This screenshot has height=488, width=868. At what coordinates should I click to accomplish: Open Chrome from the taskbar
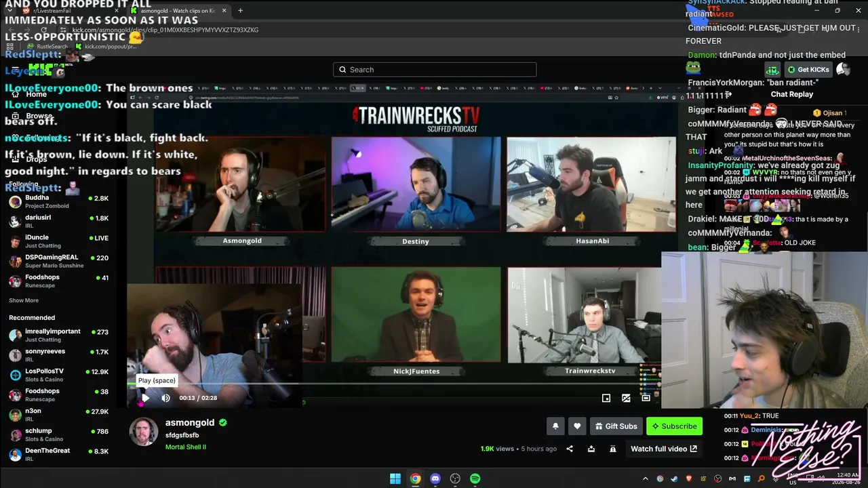415,479
